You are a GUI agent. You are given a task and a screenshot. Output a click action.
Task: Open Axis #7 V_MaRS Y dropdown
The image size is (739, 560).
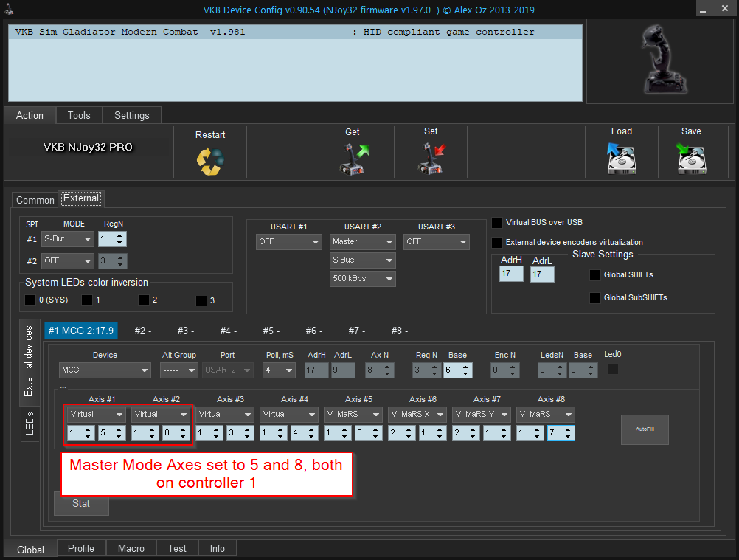point(481,415)
